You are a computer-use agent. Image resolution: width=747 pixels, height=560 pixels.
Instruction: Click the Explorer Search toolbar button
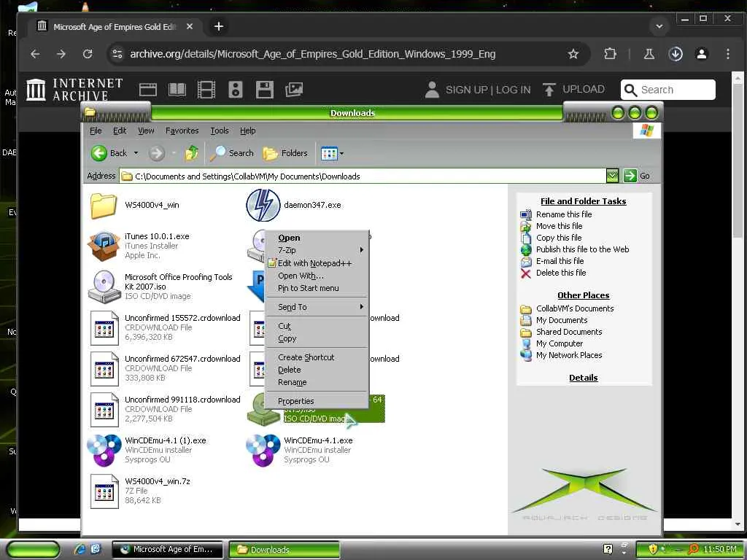click(x=231, y=153)
